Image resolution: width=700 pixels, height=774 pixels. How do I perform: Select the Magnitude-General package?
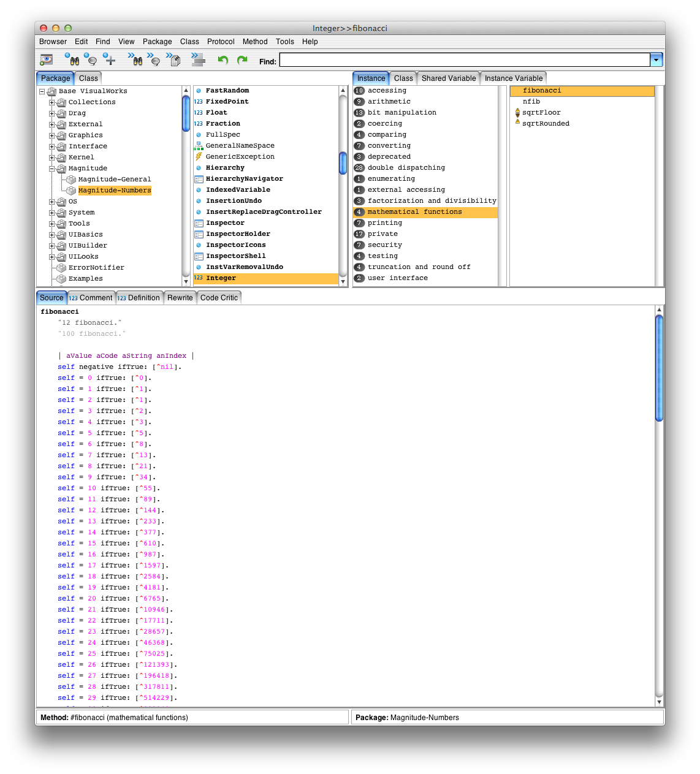114,180
